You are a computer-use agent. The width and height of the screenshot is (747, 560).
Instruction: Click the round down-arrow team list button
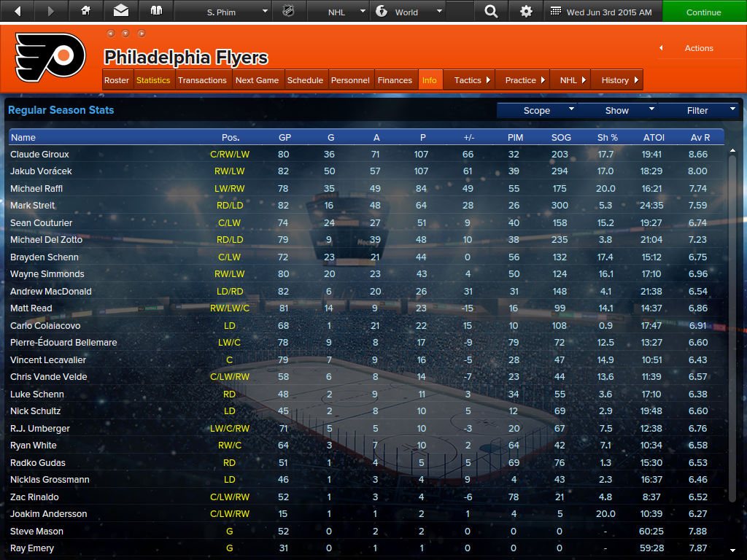125,34
